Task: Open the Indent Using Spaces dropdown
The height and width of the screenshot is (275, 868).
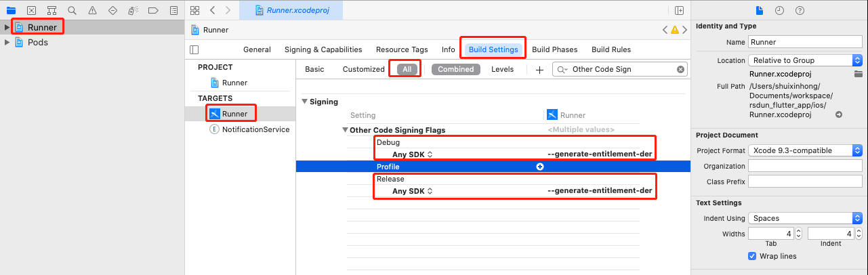Action: pyautogui.click(x=805, y=218)
